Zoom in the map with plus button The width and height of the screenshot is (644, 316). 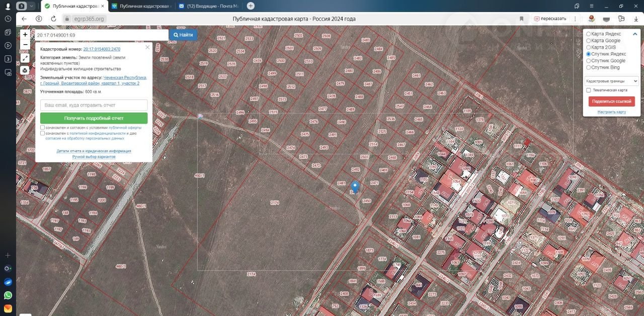point(25,35)
